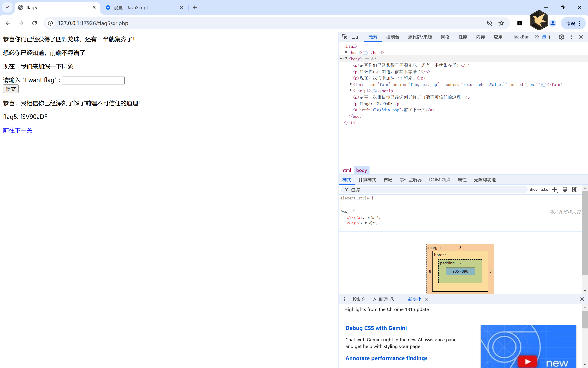Image resolution: width=588 pixels, height=368 pixels.
Task: Toggle the .cls class editor button
Action: pyautogui.click(x=544, y=190)
